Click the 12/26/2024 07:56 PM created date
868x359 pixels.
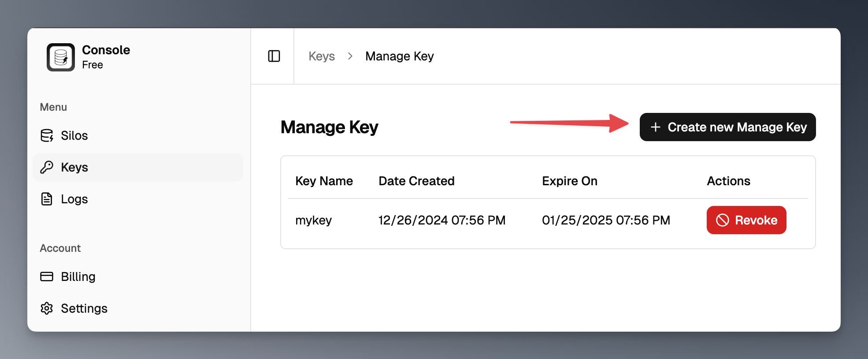[x=442, y=220]
